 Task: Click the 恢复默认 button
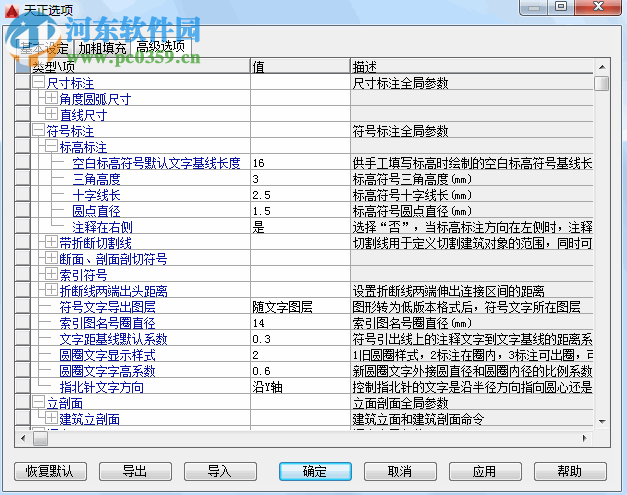(x=50, y=471)
